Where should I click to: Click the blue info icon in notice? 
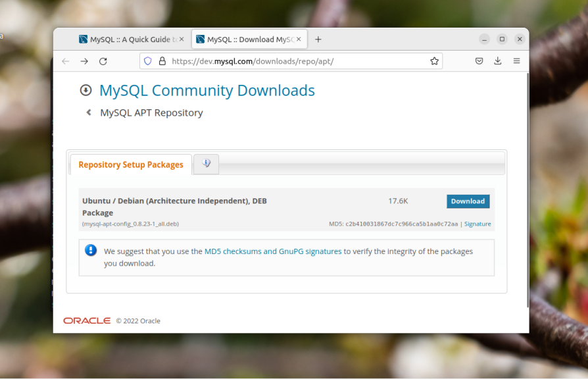91,251
